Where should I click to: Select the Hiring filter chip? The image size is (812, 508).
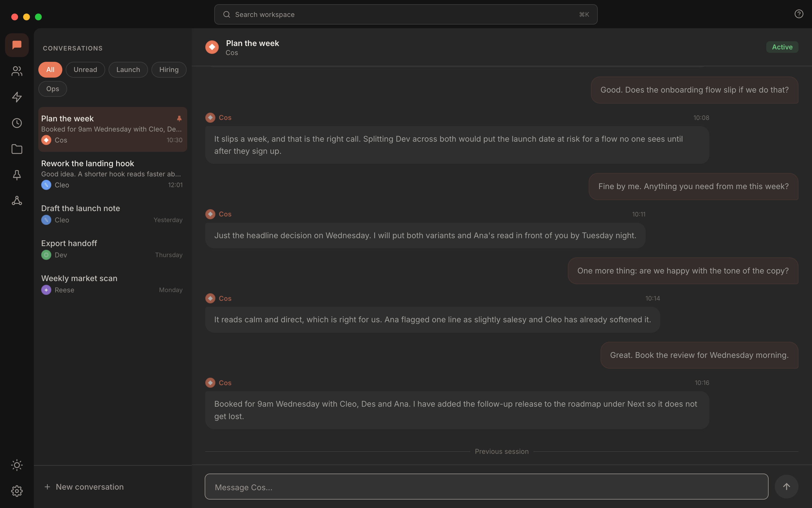pyautogui.click(x=169, y=69)
